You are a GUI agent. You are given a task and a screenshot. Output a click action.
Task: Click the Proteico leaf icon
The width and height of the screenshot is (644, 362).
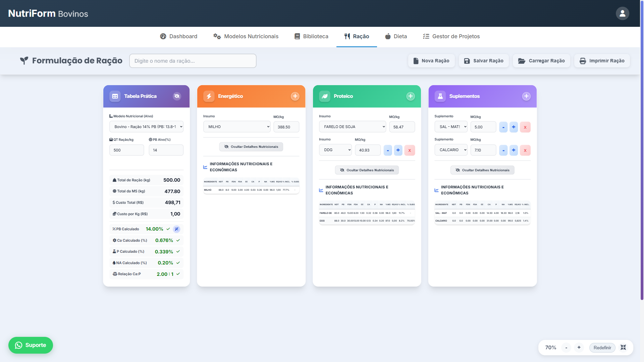[325, 96]
